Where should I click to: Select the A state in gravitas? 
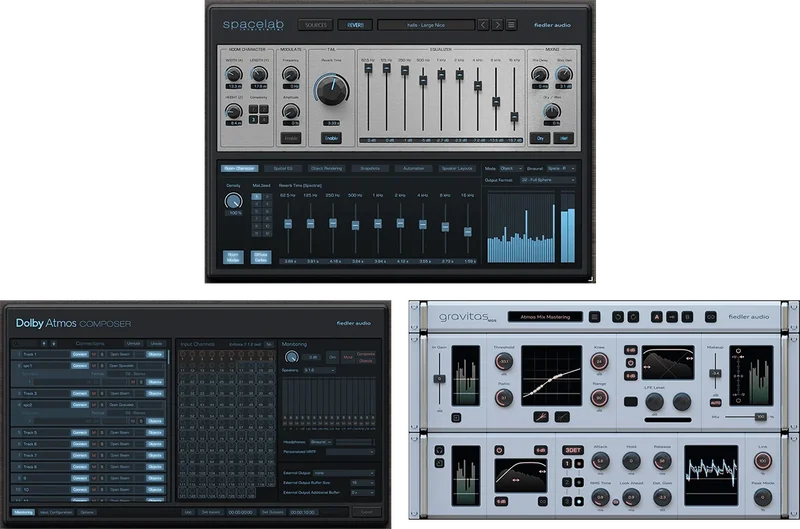[657, 317]
